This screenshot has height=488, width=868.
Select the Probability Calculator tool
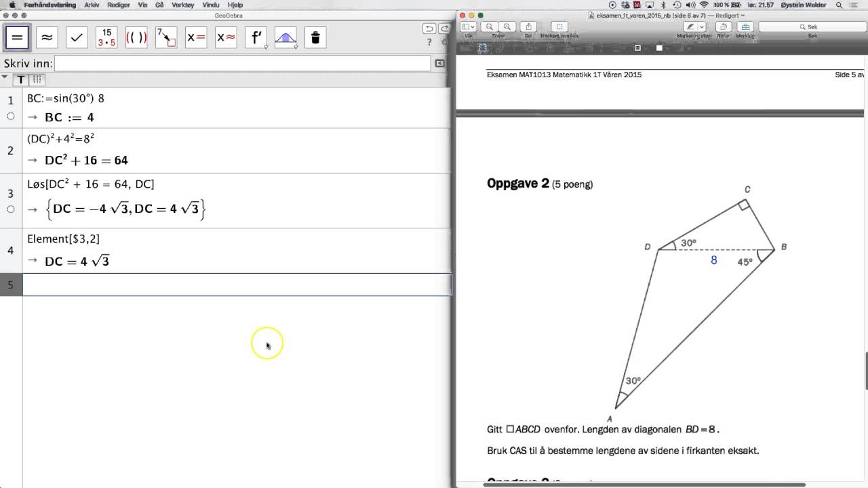point(285,38)
